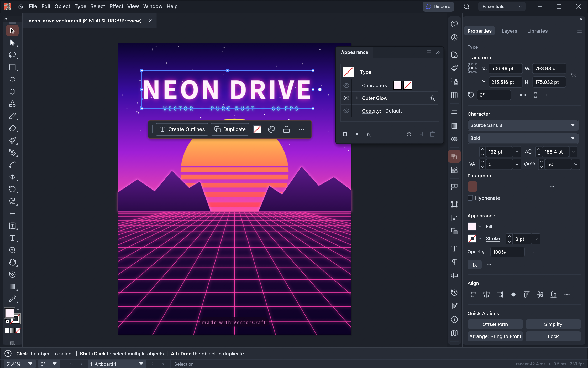This screenshot has height=368, width=588.
Task: Add new effect via fx in Appearance panel footer
Action: 369,134
